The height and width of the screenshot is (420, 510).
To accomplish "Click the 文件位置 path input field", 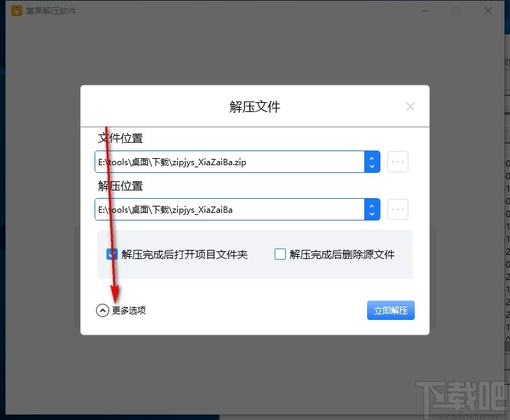I will pyautogui.click(x=230, y=162).
